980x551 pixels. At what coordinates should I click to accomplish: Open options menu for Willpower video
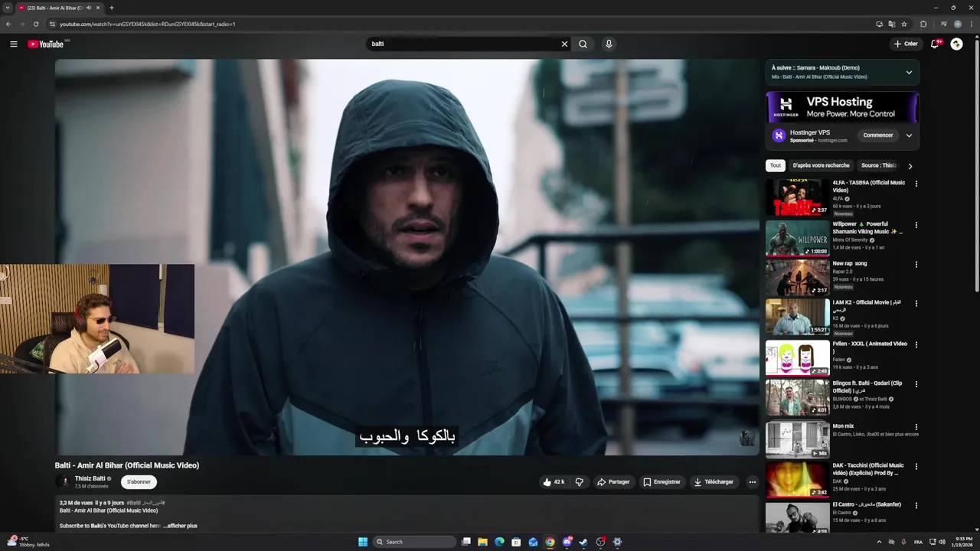916,225
